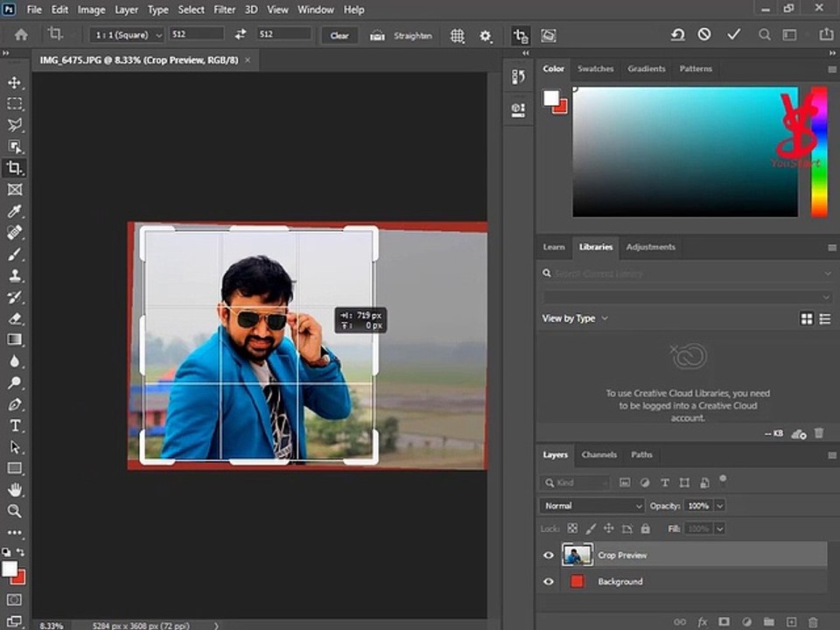The height and width of the screenshot is (630, 840).
Task: Select the Blur tool
Action: pos(15,361)
